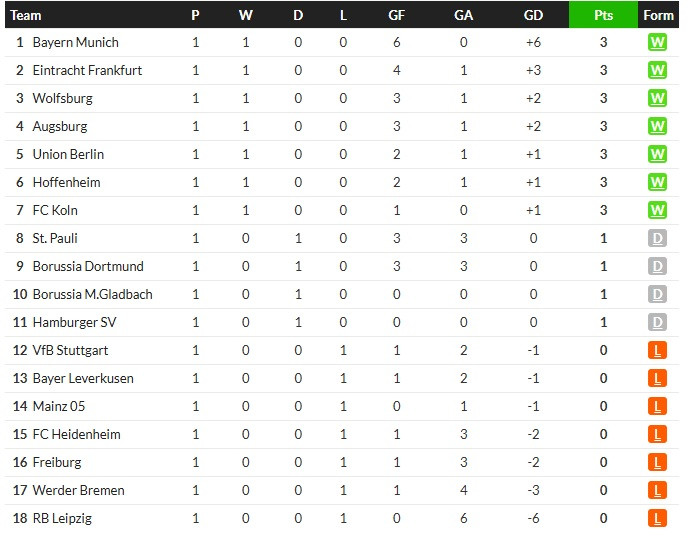Image resolution: width=692 pixels, height=539 pixels.
Task: Click Freiburg's team name
Action: (57, 462)
